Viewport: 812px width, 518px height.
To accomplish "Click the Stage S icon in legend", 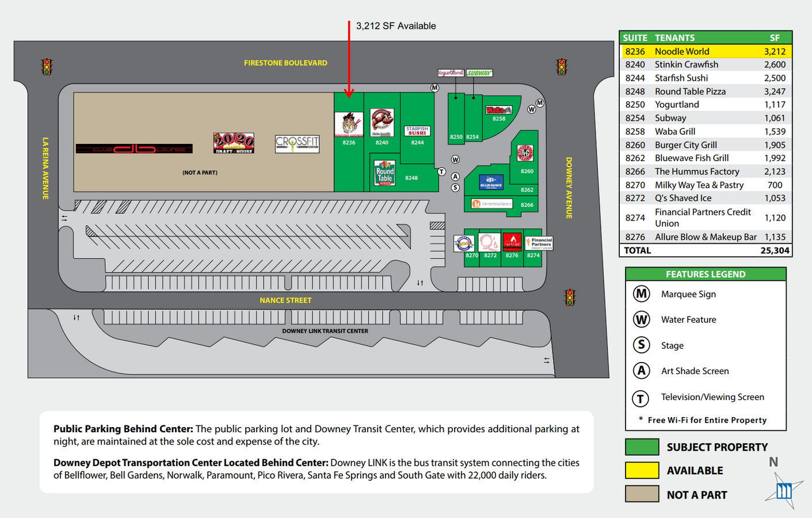I will [x=641, y=345].
